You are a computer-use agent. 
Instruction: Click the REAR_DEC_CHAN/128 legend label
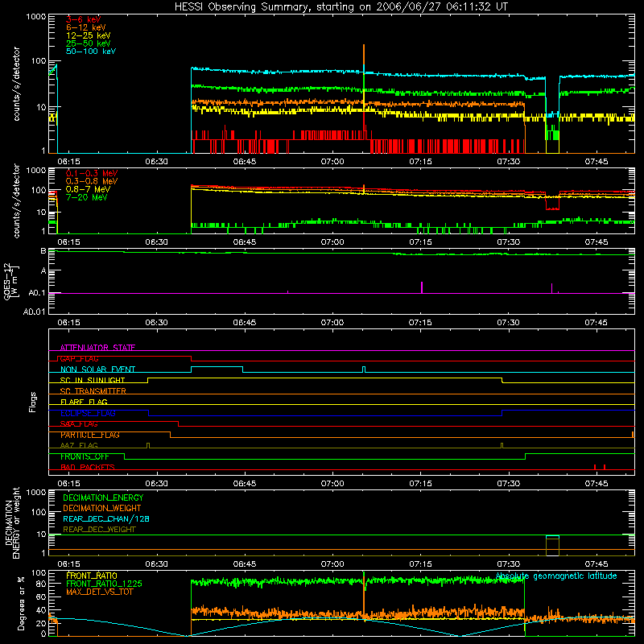(x=106, y=518)
